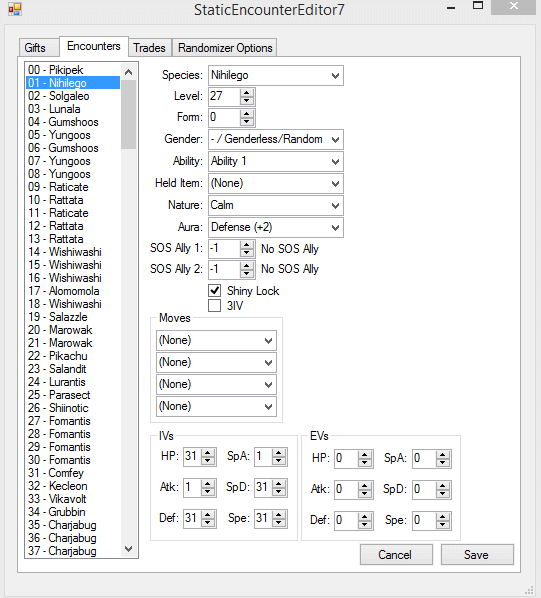This screenshot has width=541, height=598.
Task: Select '33 - Vikavolt' in the list
Action: (57, 499)
